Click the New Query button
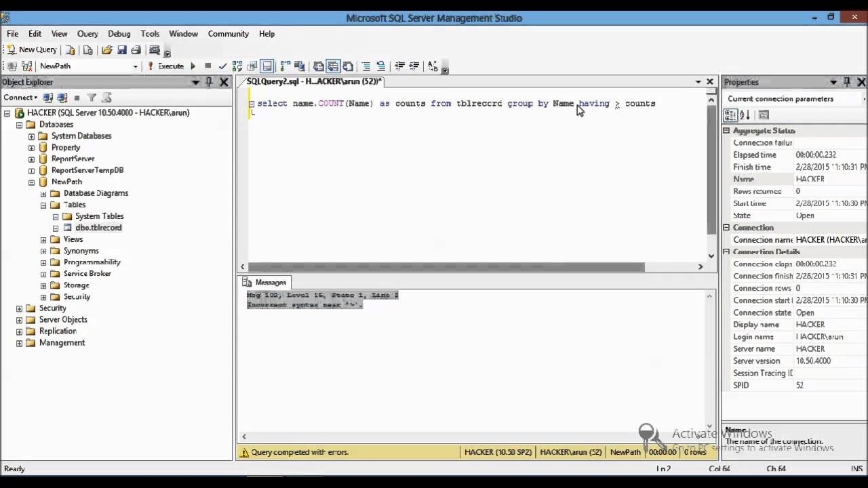 31,49
